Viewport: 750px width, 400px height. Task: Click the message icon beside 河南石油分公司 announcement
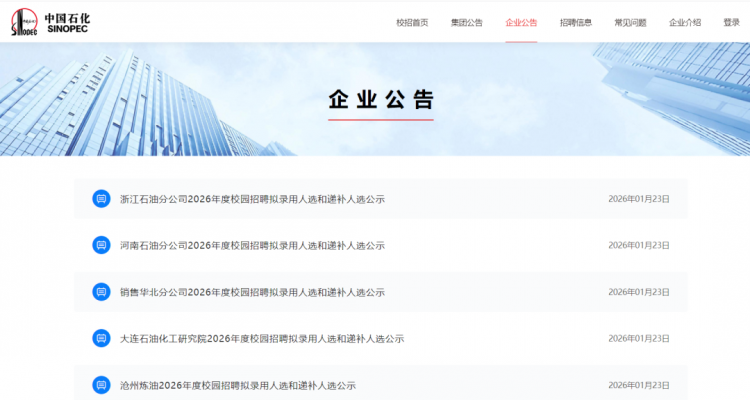(101, 245)
